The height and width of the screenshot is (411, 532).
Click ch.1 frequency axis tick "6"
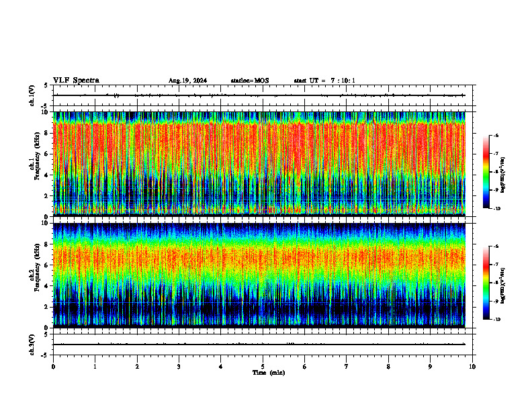pyautogui.click(x=46, y=154)
